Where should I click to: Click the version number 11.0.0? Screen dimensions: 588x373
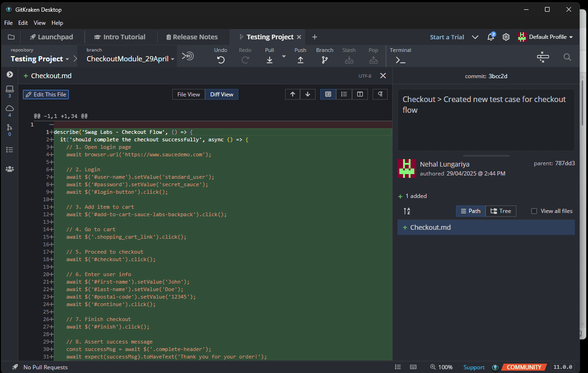tap(563, 367)
